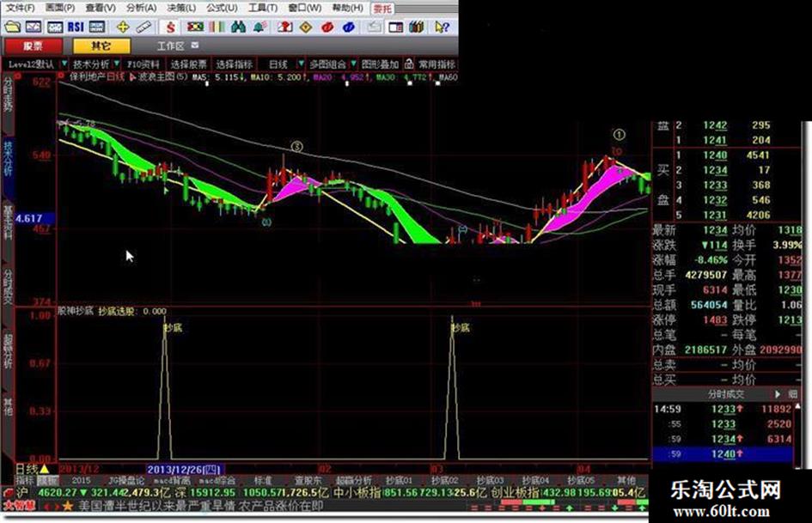The image size is (812, 523).
Task: Open the 分析(A) menu
Action: [x=141, y=8]
